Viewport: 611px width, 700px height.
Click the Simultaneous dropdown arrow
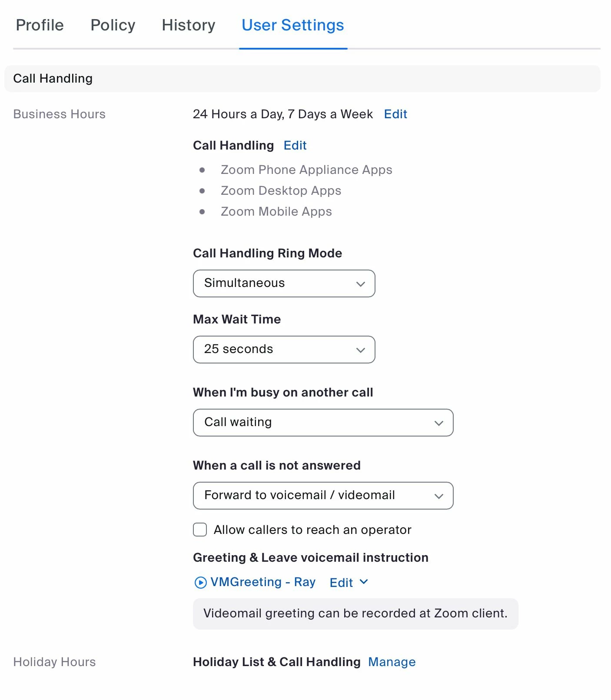[x=360, y=284]
